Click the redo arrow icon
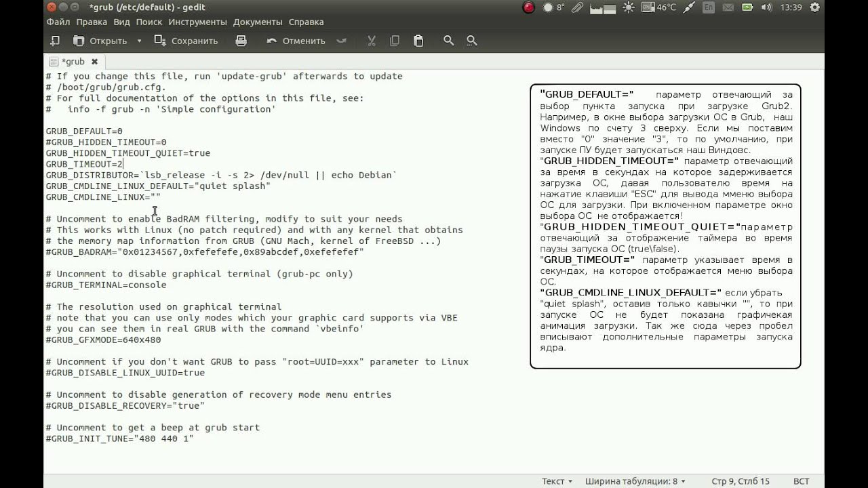The height and width of the screenshot is (488, 868). click(x=341, y=41)
